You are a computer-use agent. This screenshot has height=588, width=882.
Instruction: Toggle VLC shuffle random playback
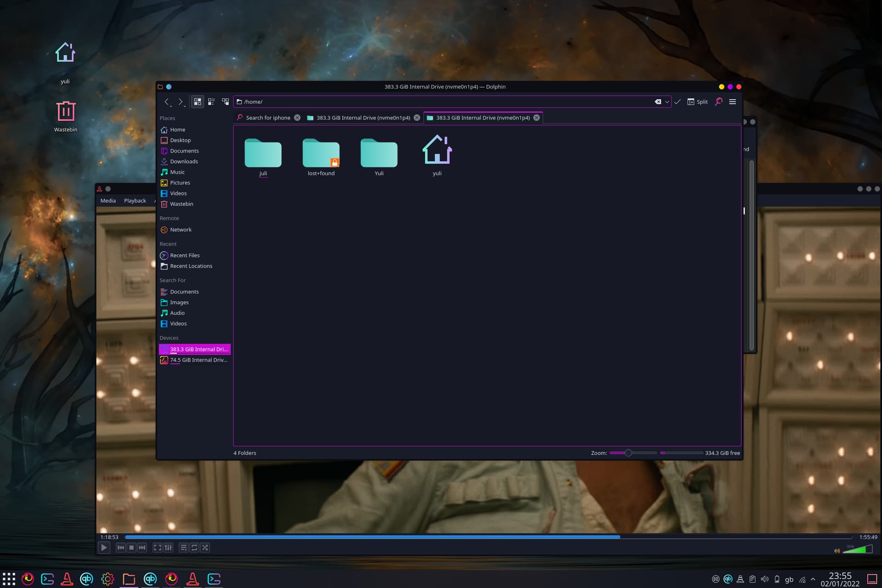205,548
